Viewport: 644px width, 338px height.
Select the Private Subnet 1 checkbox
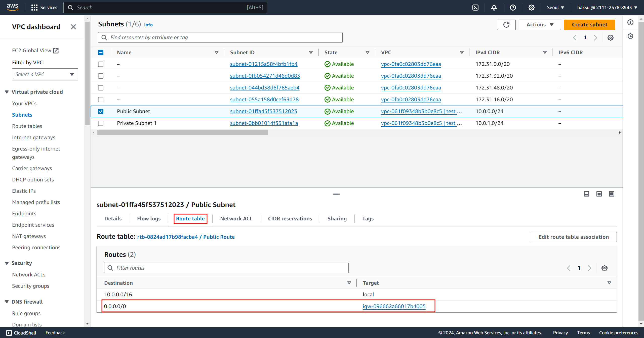101,123
